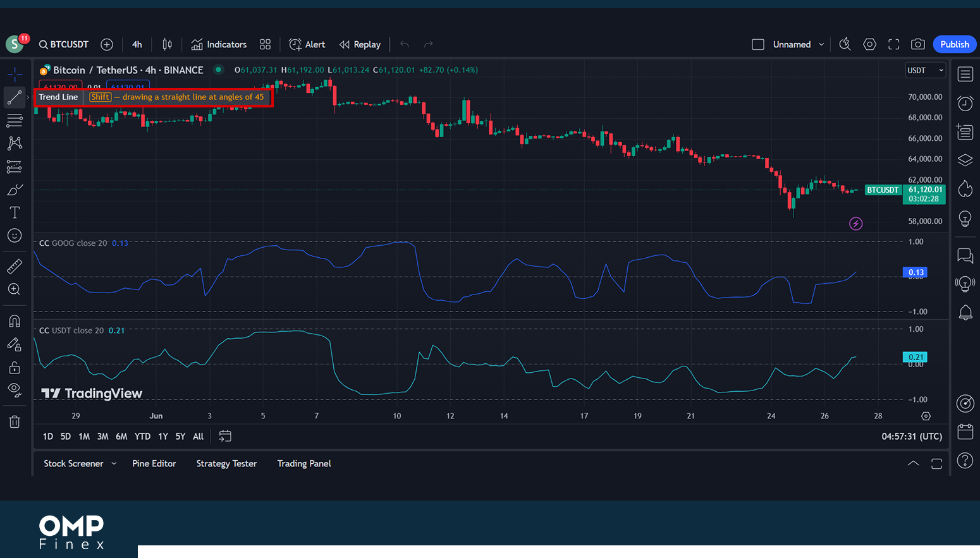Change the 4h time interval
Screen dimensions: 980x558
137,44
